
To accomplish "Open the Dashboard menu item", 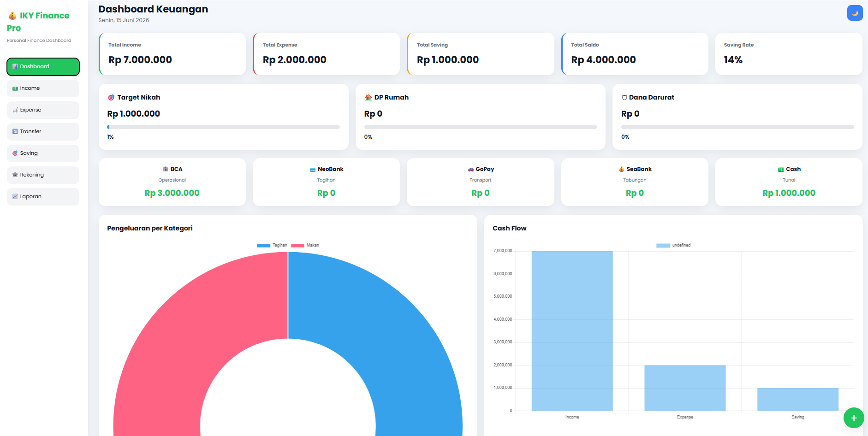I will (x=43, y=66).
